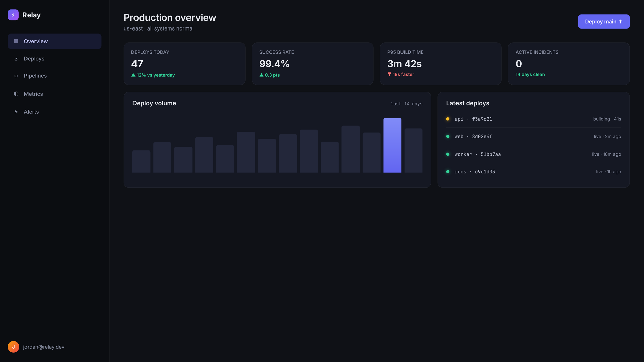The image size is (644, 362).
Task: Click the green up arrow beside 0.3 pts
Action: [261, 75]
